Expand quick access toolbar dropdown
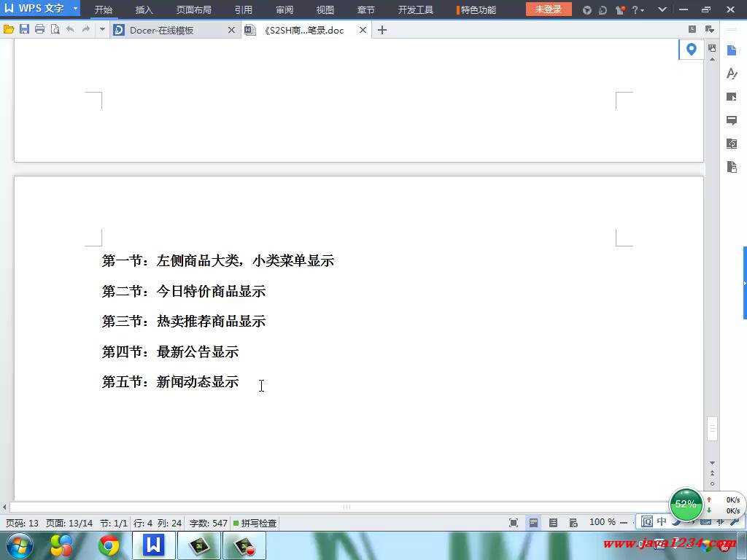Viewport: 747px width, 560px height. point(102,29)
